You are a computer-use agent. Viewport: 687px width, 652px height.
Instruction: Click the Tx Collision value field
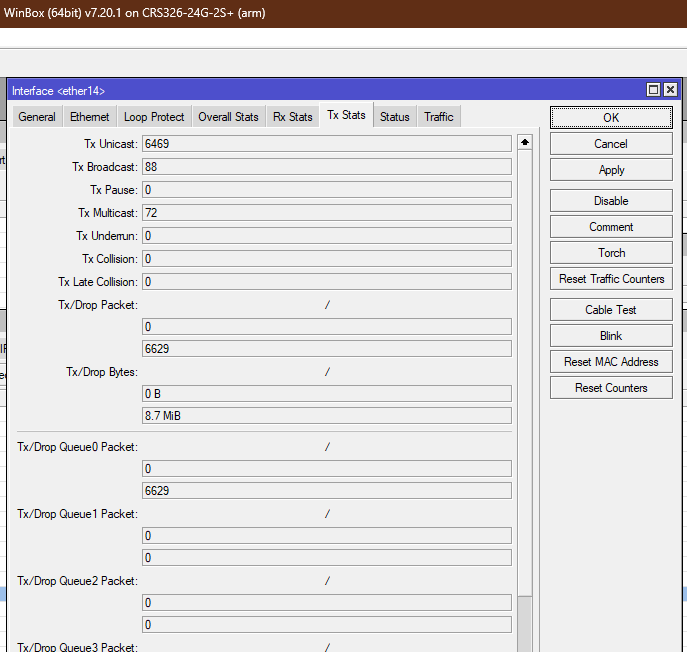(326, 259)
